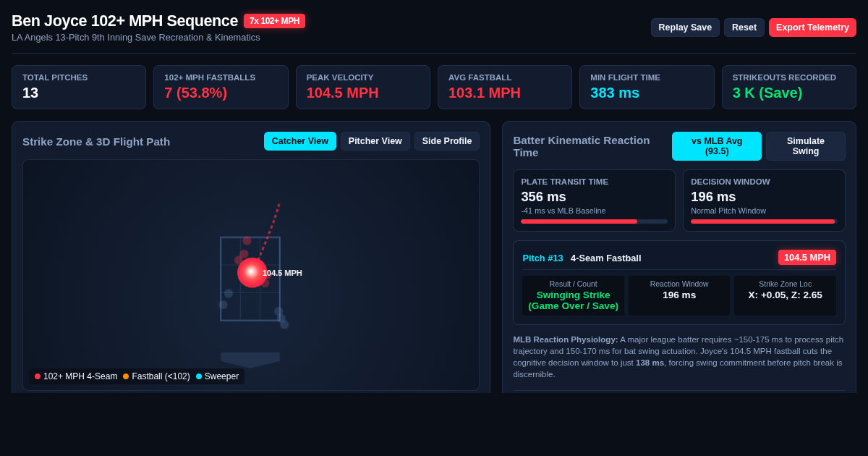Click the 196 ms decision window value
The height and width of the screenshot is (456, 868).
pos(713,197)
